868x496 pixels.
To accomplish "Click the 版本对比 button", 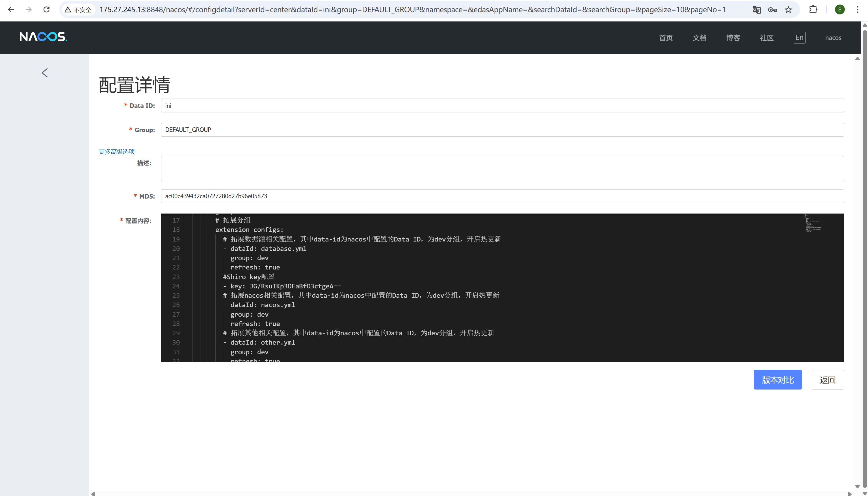I will coord(777,380).
